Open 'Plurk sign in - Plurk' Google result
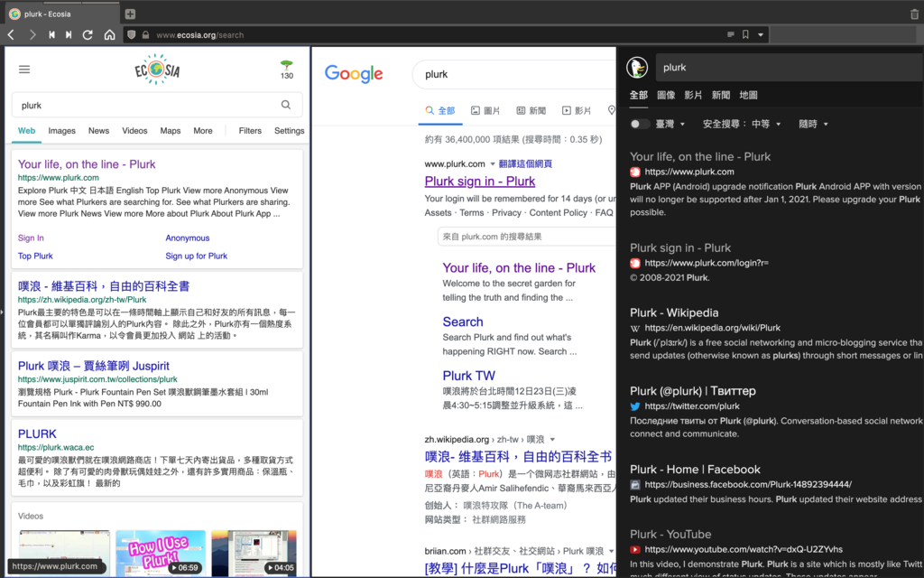This screenshot has height=578, width=924. pyautogui.click(x=480, y=181)
